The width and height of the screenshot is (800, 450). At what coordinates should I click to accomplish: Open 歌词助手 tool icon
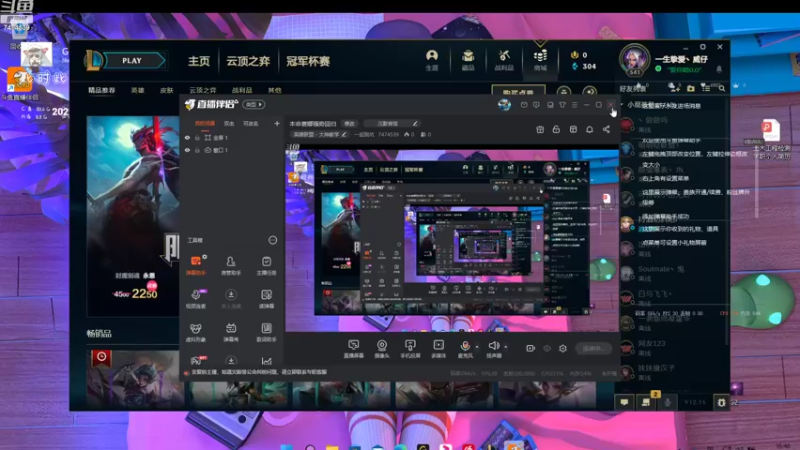coord(266,332)
